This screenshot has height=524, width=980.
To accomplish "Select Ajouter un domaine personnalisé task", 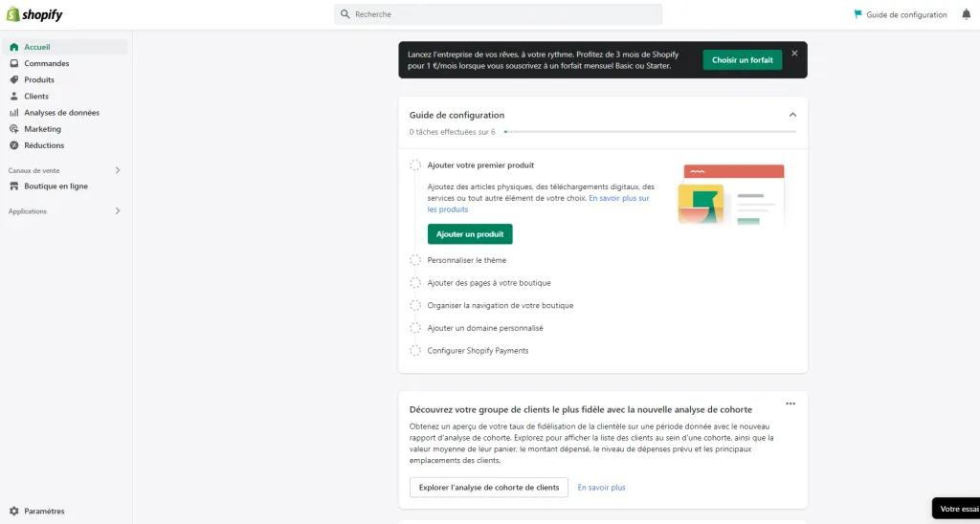I will [x=485, y=328].
